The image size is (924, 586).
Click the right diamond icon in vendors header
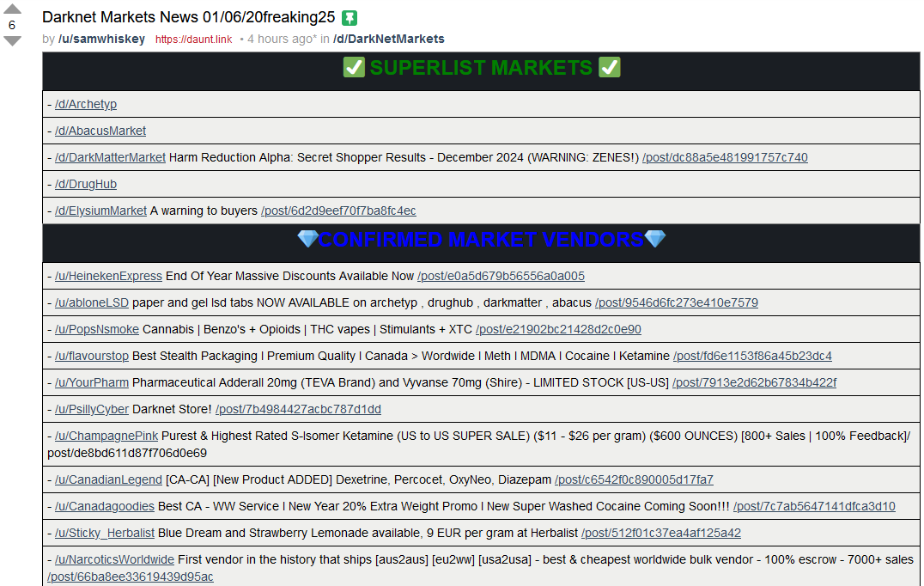pyautogui.click(x=655, y=239)
